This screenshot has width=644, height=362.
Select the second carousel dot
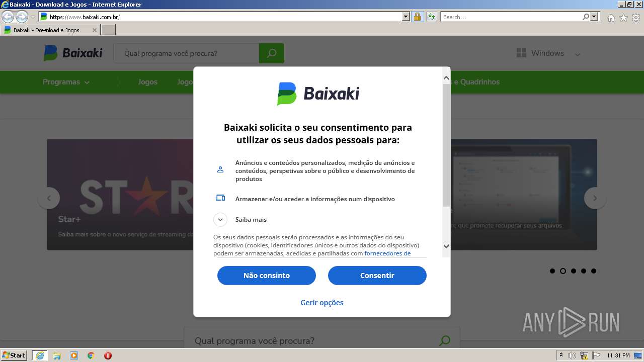click(x=563, y=271)
